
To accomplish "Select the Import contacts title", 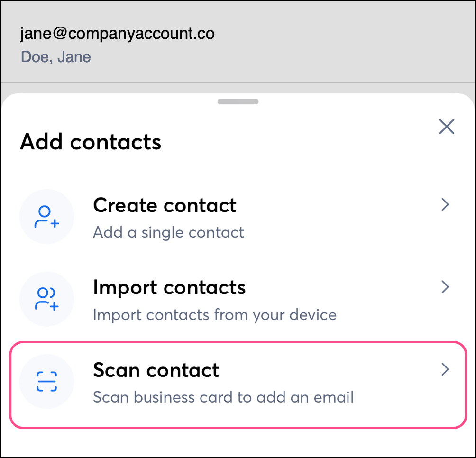I will pos(169,287).
